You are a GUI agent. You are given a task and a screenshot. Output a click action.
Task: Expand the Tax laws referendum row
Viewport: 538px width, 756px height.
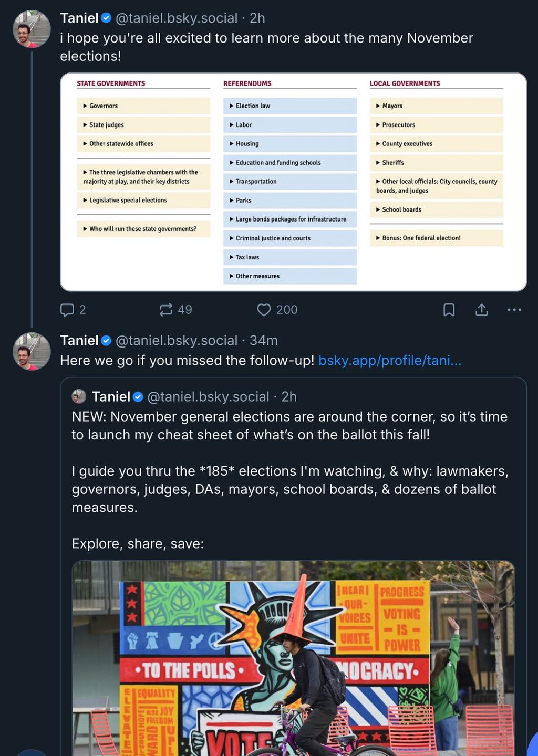[x=290, y=257]
